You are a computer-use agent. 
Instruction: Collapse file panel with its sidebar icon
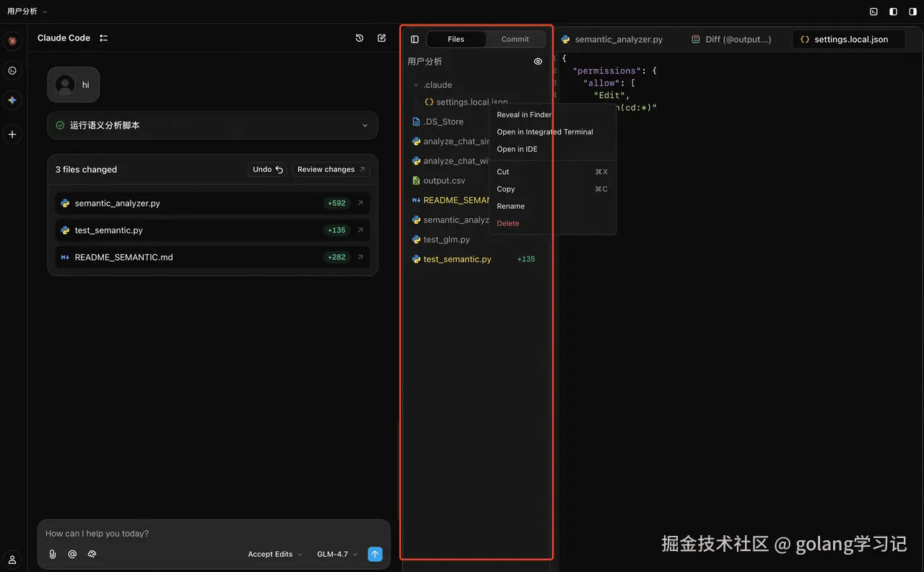pyautogui.click(x=414, y=39)
